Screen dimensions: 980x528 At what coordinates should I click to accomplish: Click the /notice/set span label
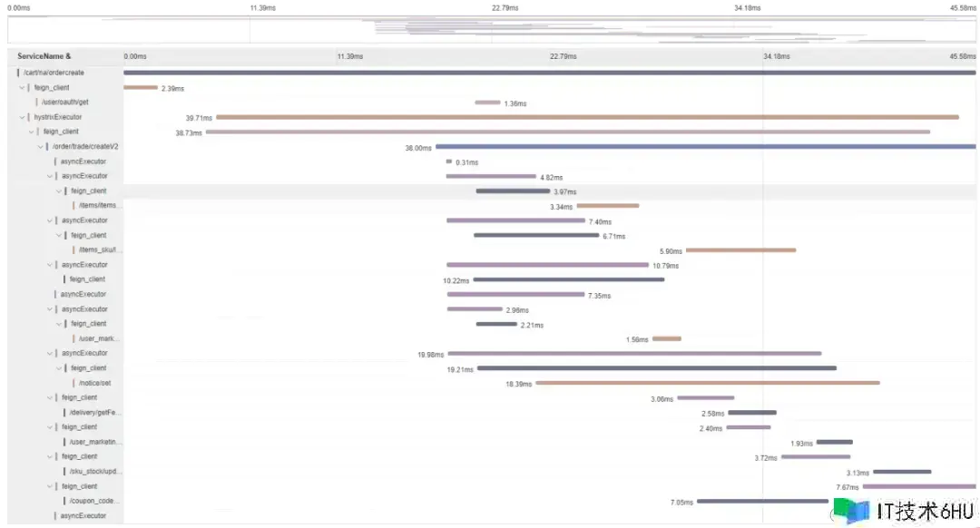tap(94, 383)
